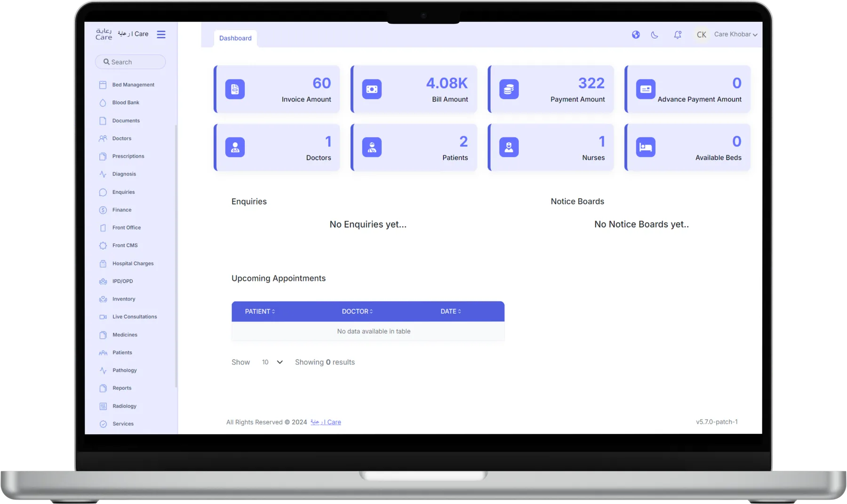Screen dimensions: 847x504
Task: Click the Hospital Charges icon
Action: click(103, 264)
